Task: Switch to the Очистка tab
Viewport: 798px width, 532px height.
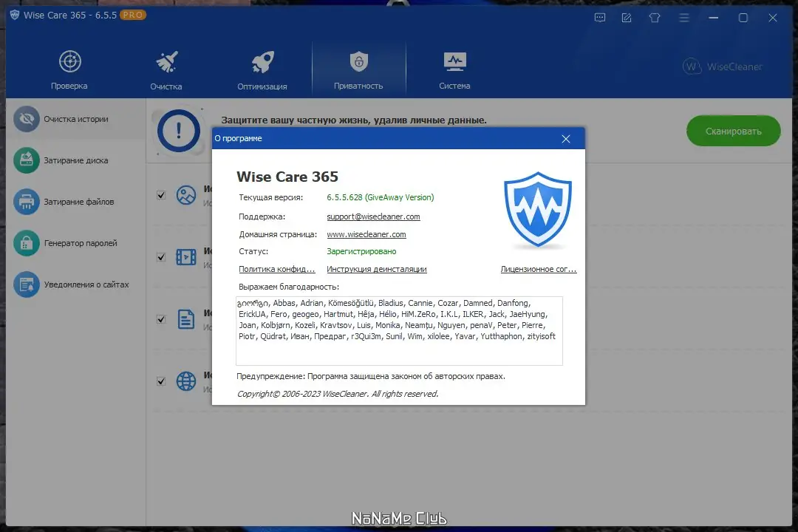Action: tap(166, 69)
